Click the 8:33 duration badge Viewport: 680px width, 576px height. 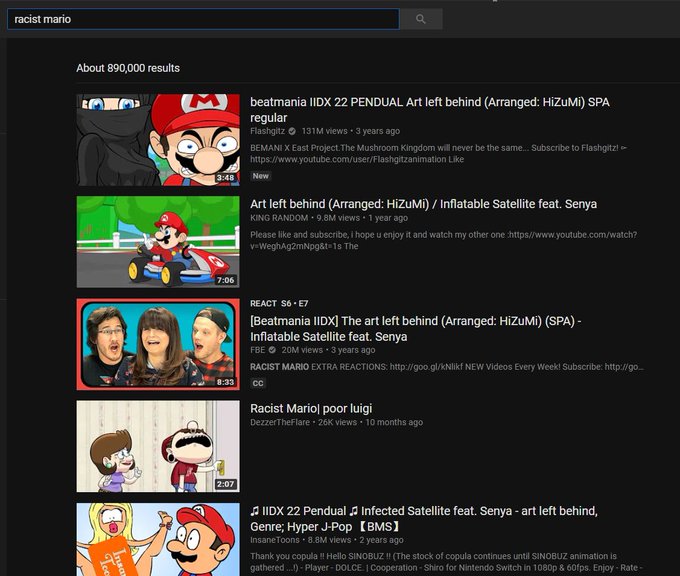(226, 382)
